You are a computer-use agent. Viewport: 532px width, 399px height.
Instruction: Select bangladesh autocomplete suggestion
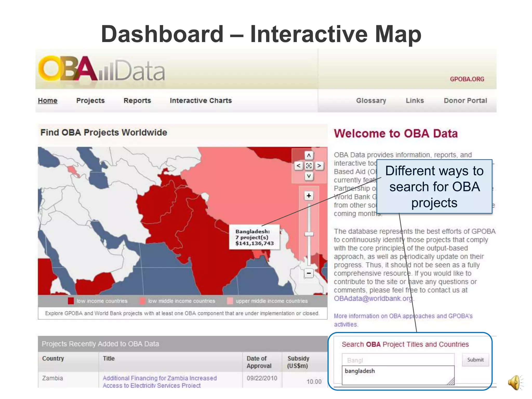360,371
